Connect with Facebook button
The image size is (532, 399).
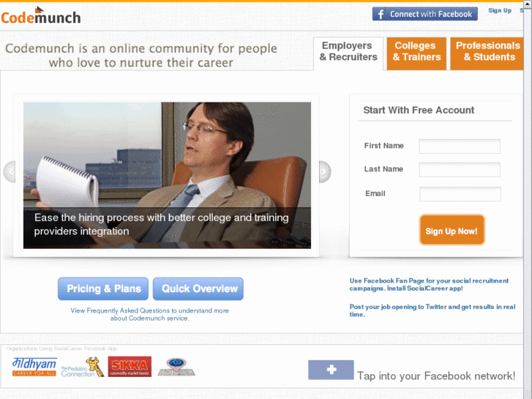click(x=424, y=14)
